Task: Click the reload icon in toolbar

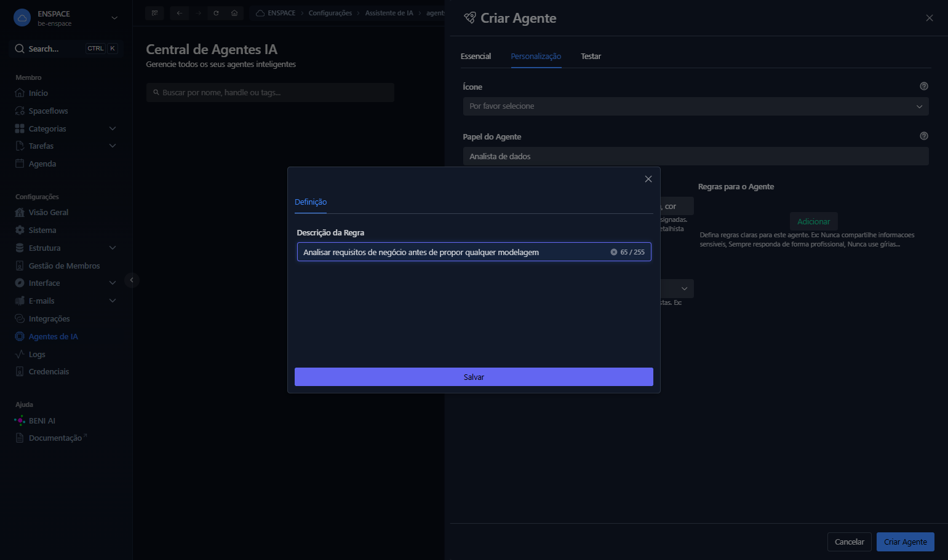Action: click(x=216, y=13)
